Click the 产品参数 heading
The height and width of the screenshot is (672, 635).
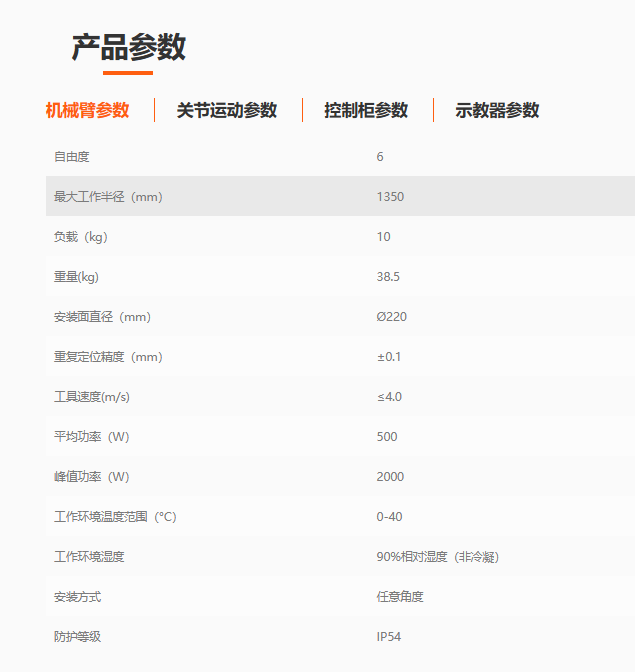click(x=128, y=47)
